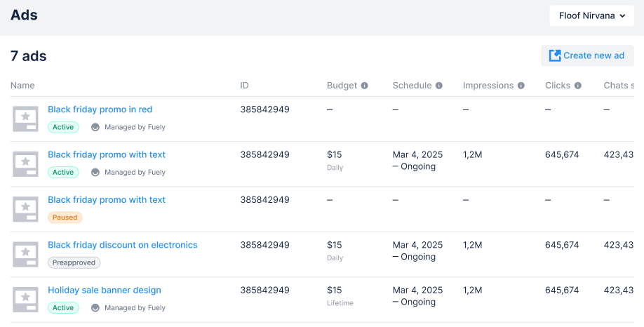Open Black friday discount on electronics ad
The height and width of the screenshot is (327, 644).
pos(123,245)
